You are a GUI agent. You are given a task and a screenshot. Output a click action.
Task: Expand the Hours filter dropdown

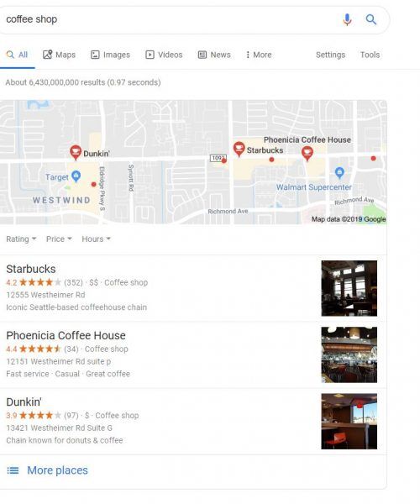pyautogui.click(x=96, y=239)
